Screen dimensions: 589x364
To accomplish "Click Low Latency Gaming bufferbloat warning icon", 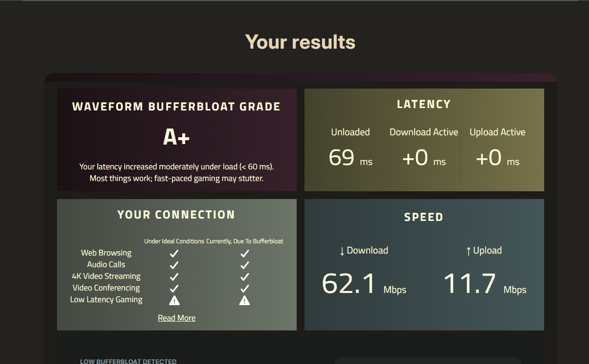I will point(245,300).
